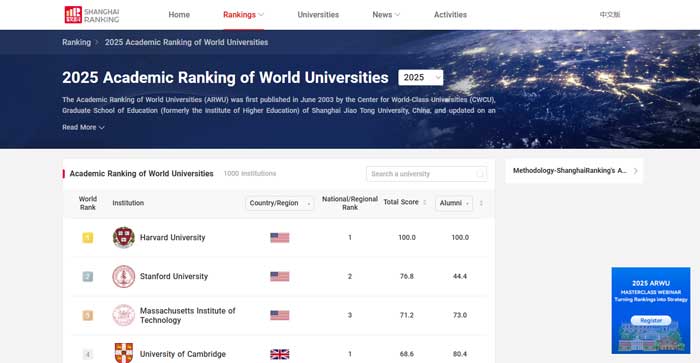Image resolution: width=700 pixels, height=363 pixels.
Task: Click the National/Regional Rank column header
Action: tap(350, 203)
